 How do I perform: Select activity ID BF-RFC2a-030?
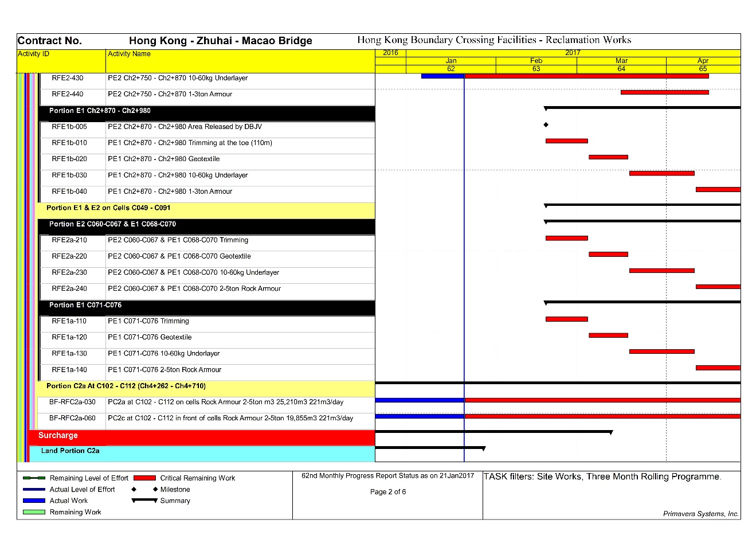(x=72, y=402)
